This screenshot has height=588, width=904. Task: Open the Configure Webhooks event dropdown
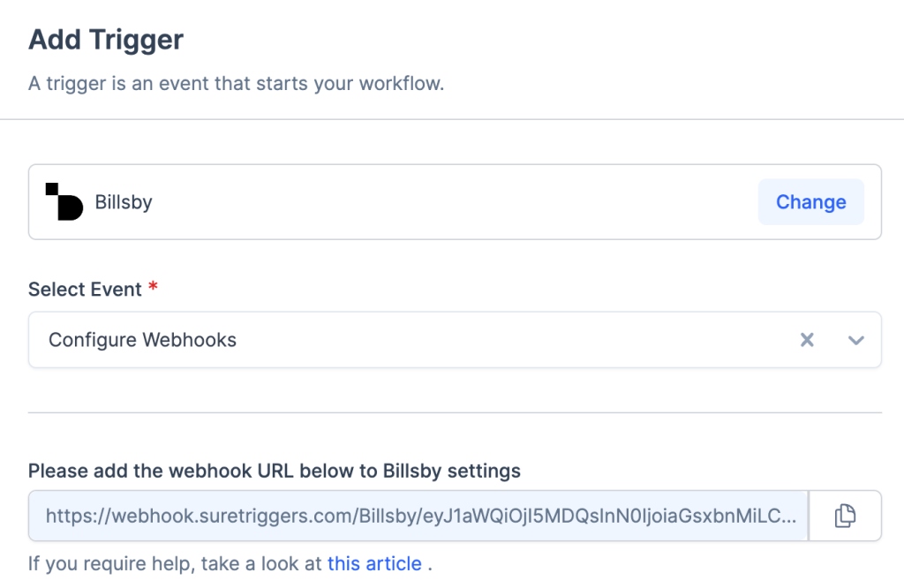click(x=142, y=340)
